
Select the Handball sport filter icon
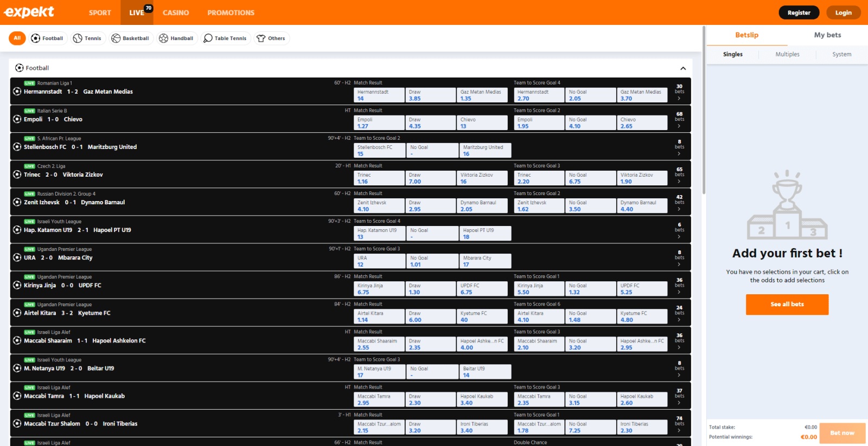coord(163,38)
